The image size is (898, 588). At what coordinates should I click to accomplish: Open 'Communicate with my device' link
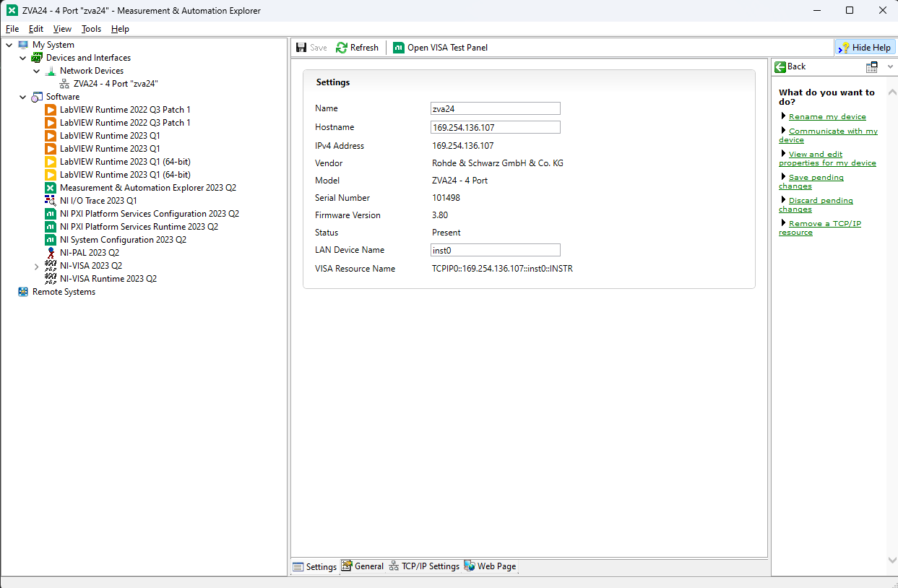coord(829,135)
